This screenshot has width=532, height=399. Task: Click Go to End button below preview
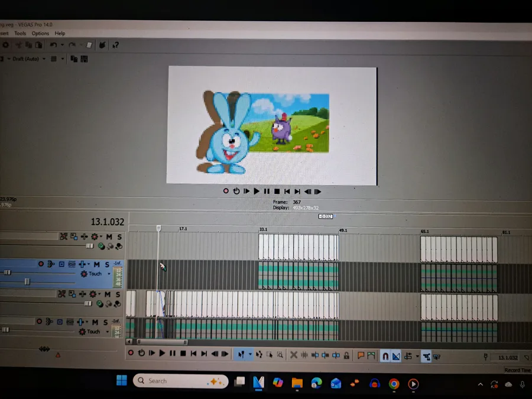[297, 192]
